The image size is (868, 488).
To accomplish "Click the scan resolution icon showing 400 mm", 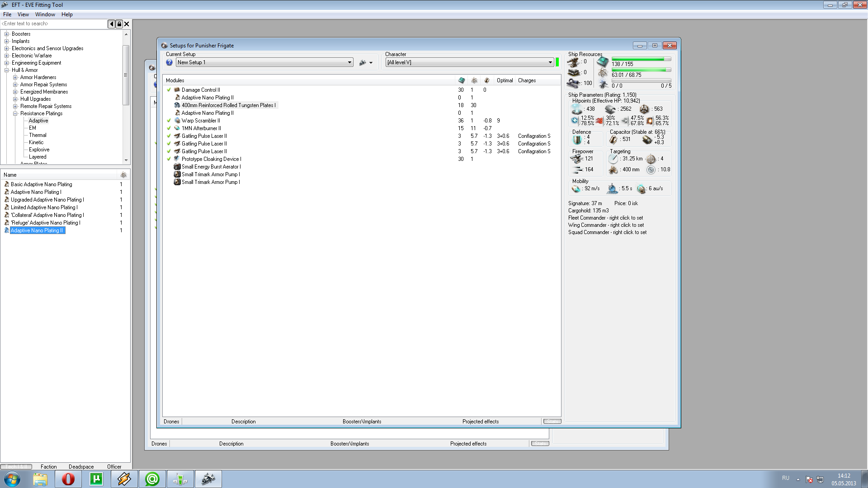I will click(613, 170).
